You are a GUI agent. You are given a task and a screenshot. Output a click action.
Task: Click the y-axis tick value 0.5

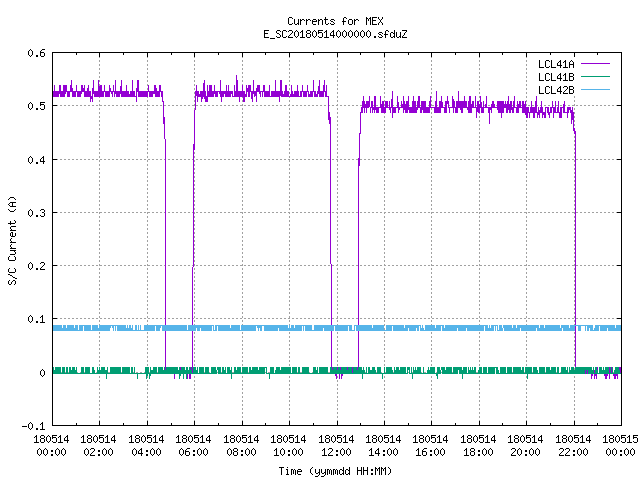coord(36,106)
